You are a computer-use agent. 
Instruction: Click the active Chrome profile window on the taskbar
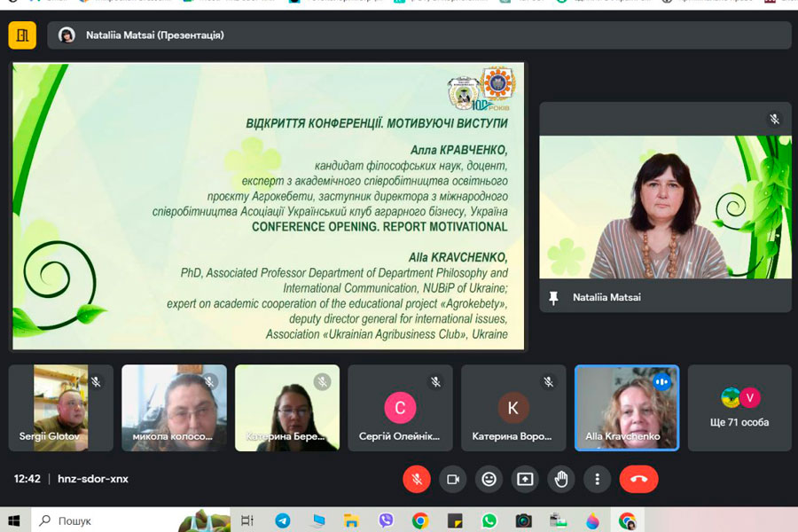[x=627, y=520]
